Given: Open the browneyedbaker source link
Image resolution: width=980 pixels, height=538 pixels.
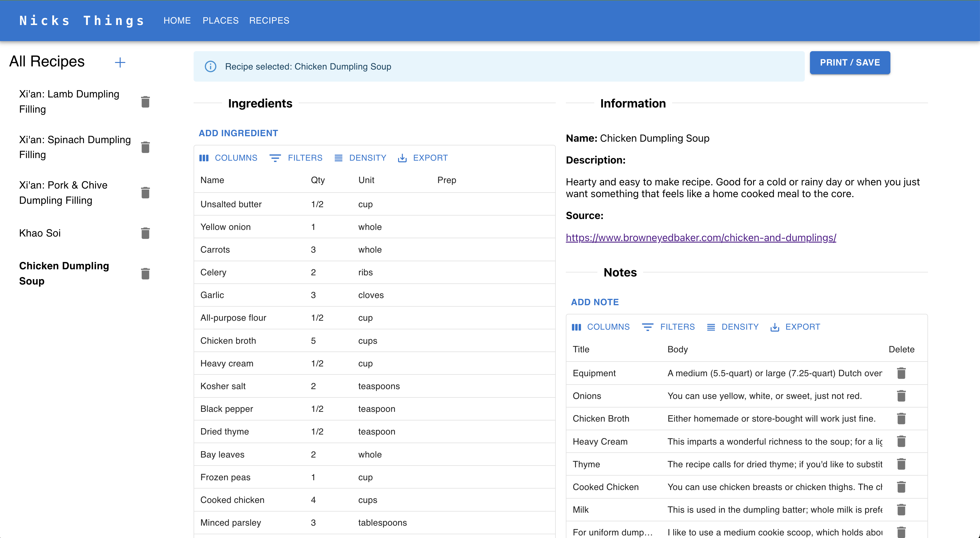Looking at the screenshot, I should click(701, 238).
